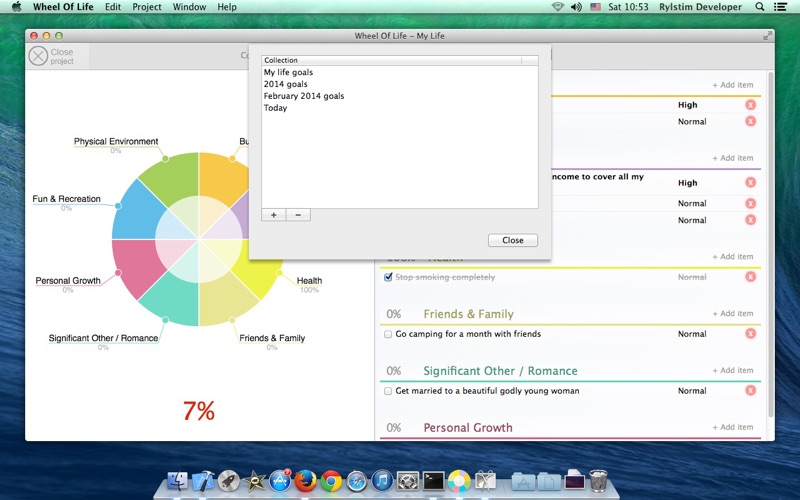This screenshot has height=500, width=800.
Task: Open Spotlight search magnifier
Action: (x=760, y=7)
